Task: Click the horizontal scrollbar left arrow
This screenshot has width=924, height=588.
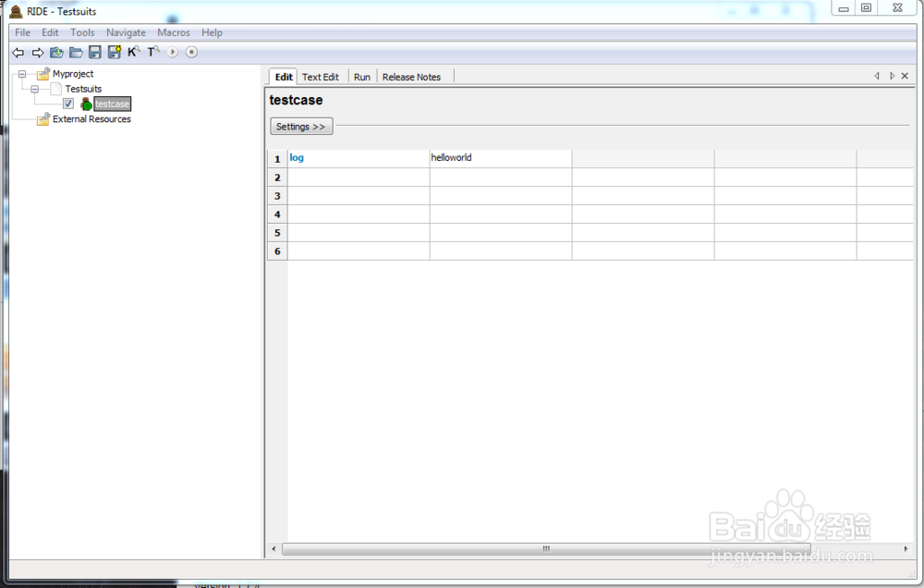Action: point(274,549)
